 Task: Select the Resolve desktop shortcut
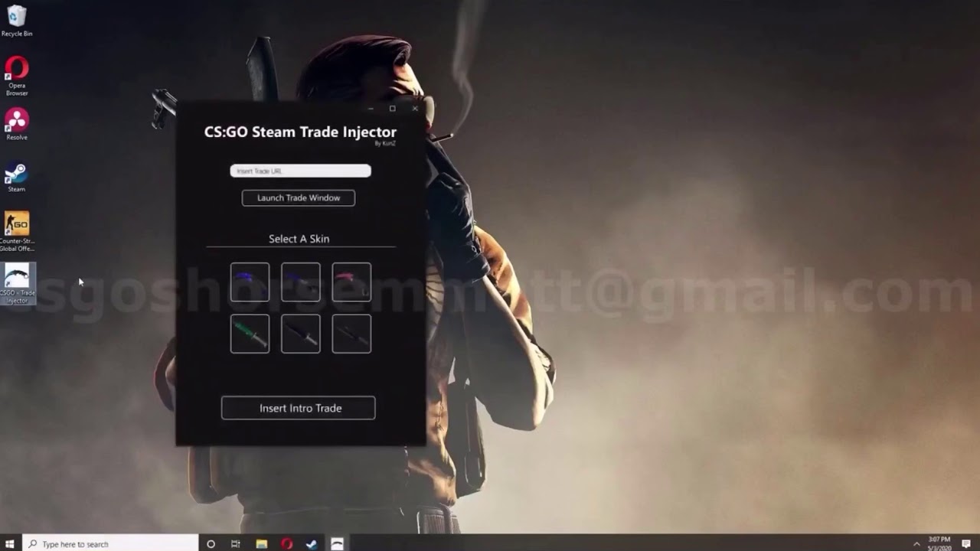(16, 124)
